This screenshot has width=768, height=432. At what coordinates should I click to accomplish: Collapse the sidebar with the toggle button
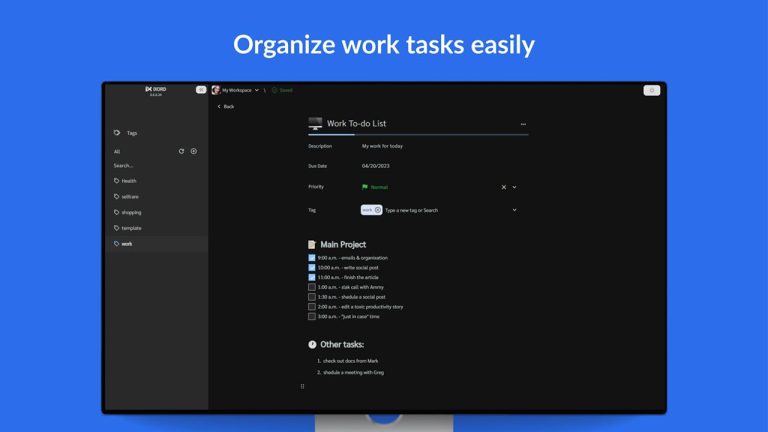tap(201, 90)
